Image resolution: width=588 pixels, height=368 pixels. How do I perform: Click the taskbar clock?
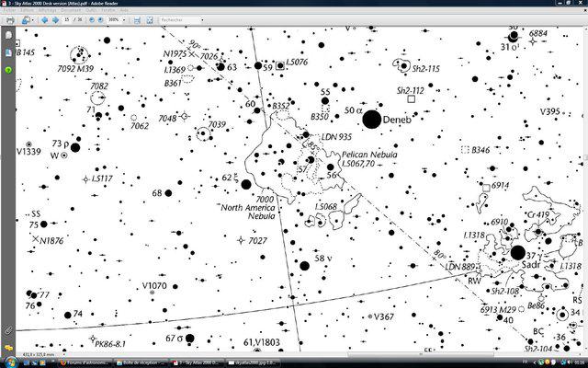click(581, 363)
